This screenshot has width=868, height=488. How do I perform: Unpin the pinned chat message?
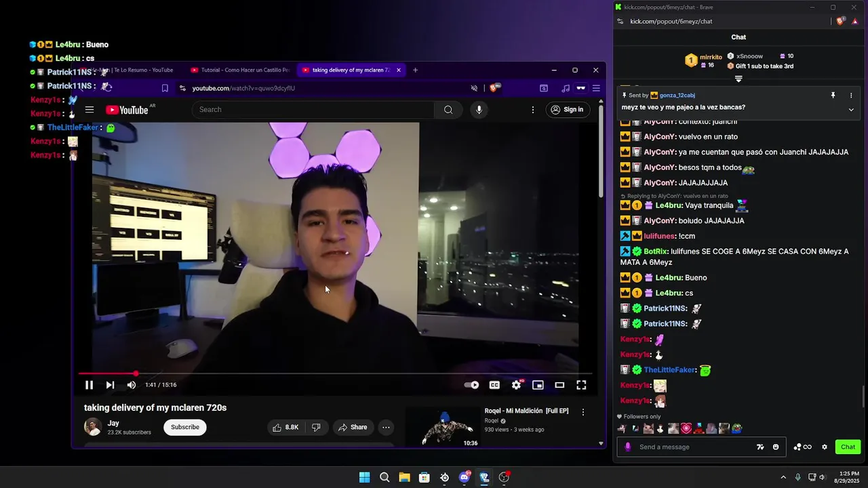pos(833,96)
